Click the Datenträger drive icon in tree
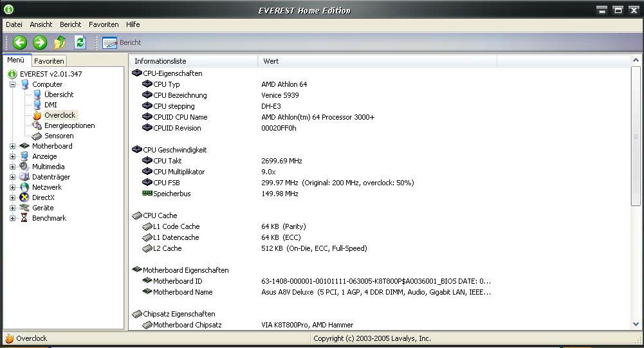This screenshot has width=644, height=348. click(24, 177)
